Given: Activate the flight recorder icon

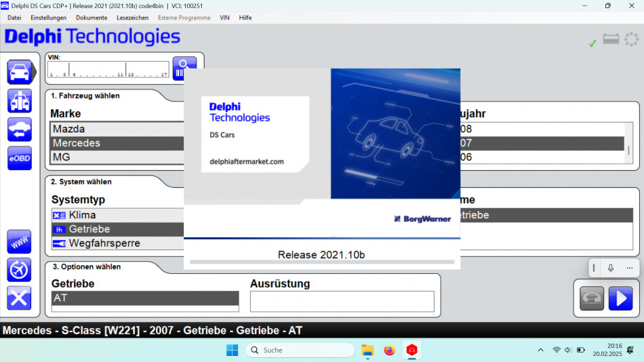Looking at the screenshot, I should [x=19, y=270].
